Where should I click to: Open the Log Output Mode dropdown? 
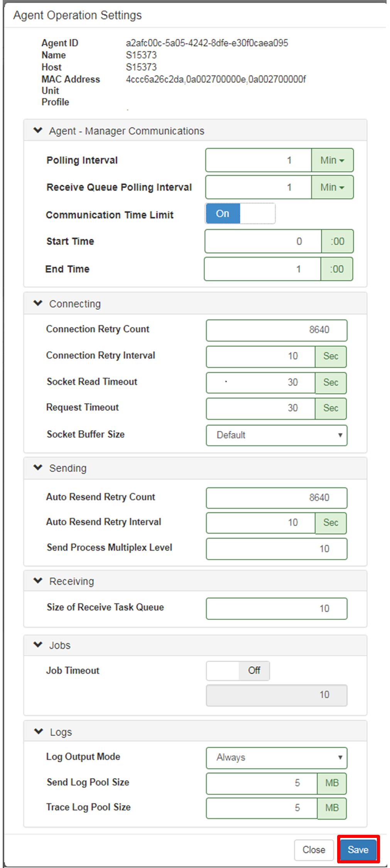coord(277,758)
